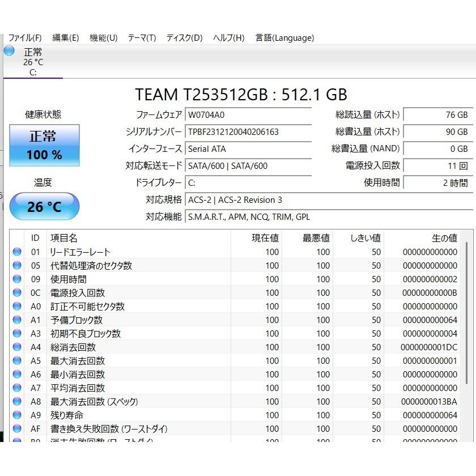The height and width of the screenshot is (476, 476).
Task: Click the indicator next to 予備ブロック数
Action: point(17,320)
